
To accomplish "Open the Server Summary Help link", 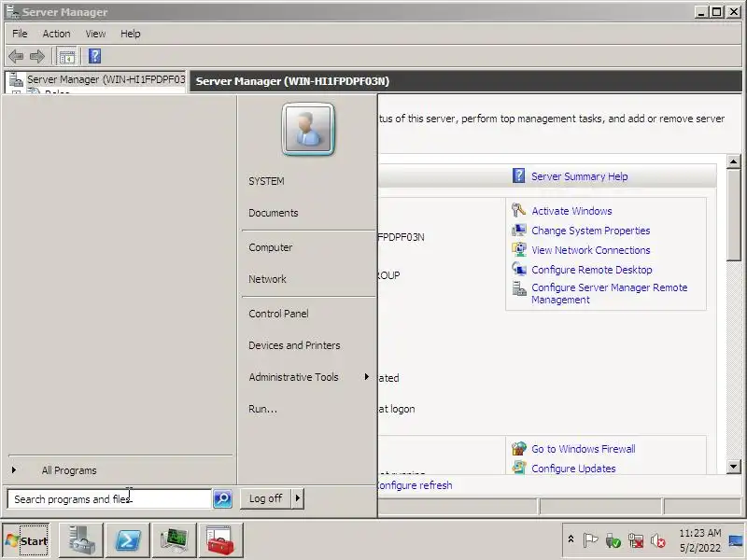I will point(579,176).
